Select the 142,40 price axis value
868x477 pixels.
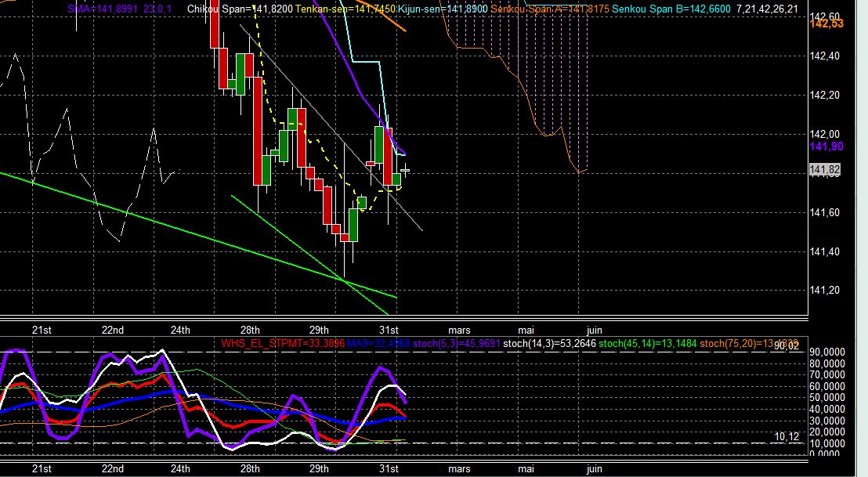click(x=824, y=56)
